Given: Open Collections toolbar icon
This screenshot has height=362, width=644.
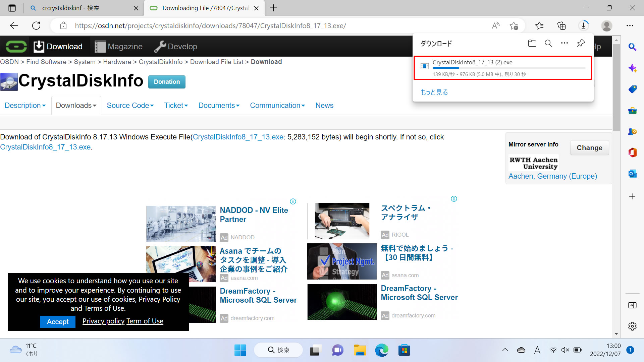Looking at the screenshot, I should (561, 25).
